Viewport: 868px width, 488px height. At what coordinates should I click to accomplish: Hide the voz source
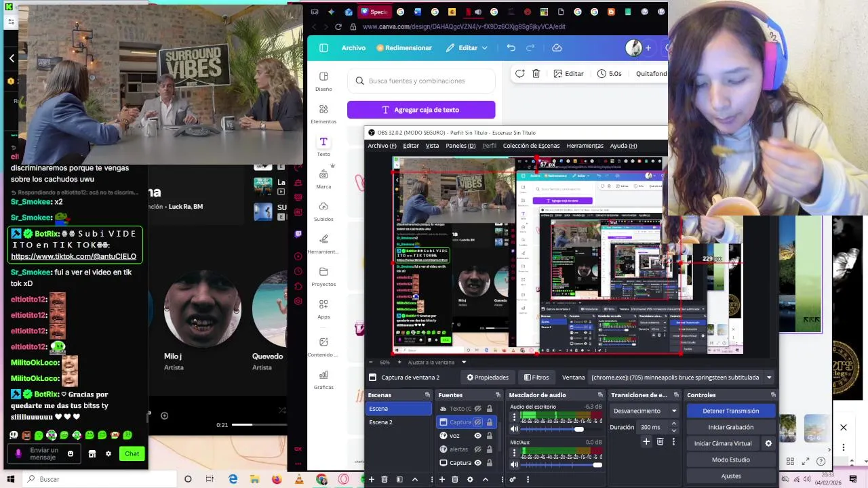tap(477, 436)
